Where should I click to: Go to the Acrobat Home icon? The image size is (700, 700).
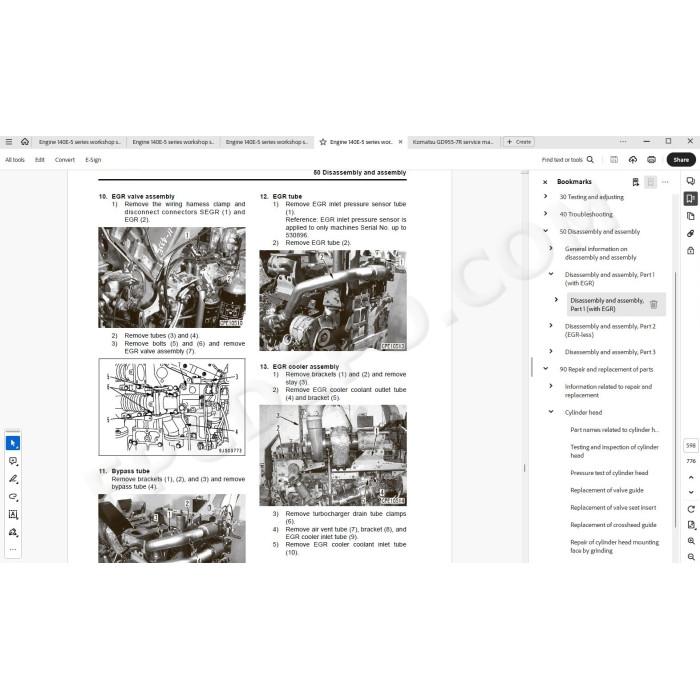[25, 142]
